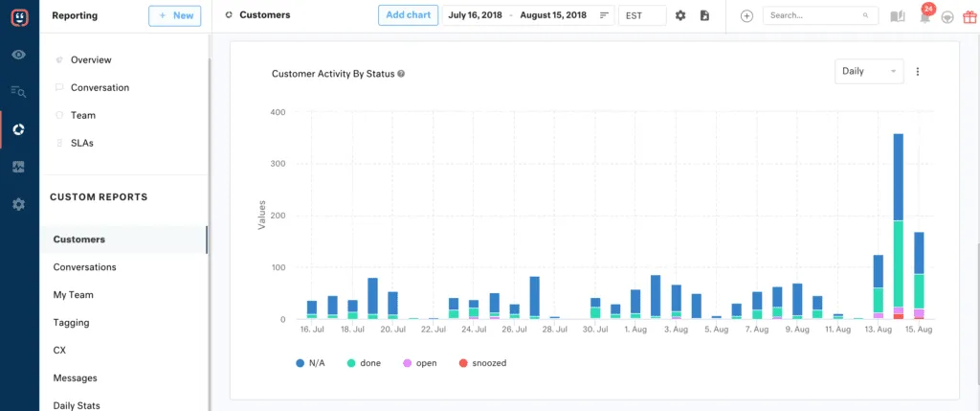Image resolution: width=980 pixels, height=411 pixels.
Task: Open chart three-dot options menu
Action: point(918,72)
